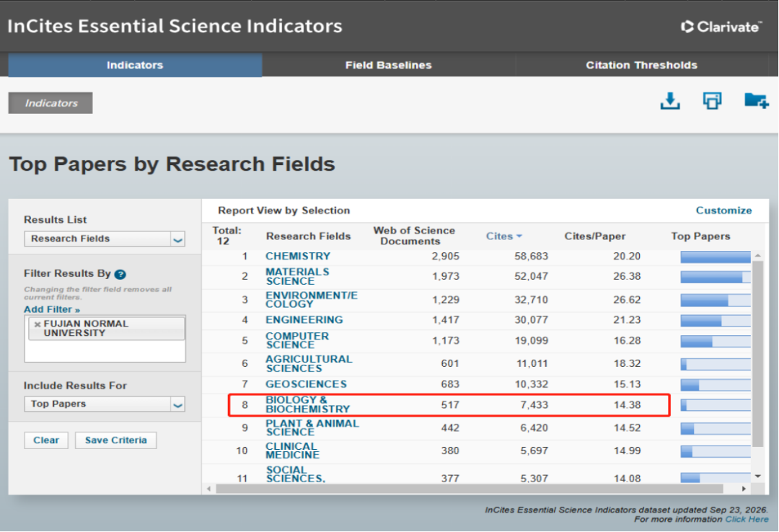Click the print icon
The height and width of the screenshot is (532, 779).
click(712, 101)
